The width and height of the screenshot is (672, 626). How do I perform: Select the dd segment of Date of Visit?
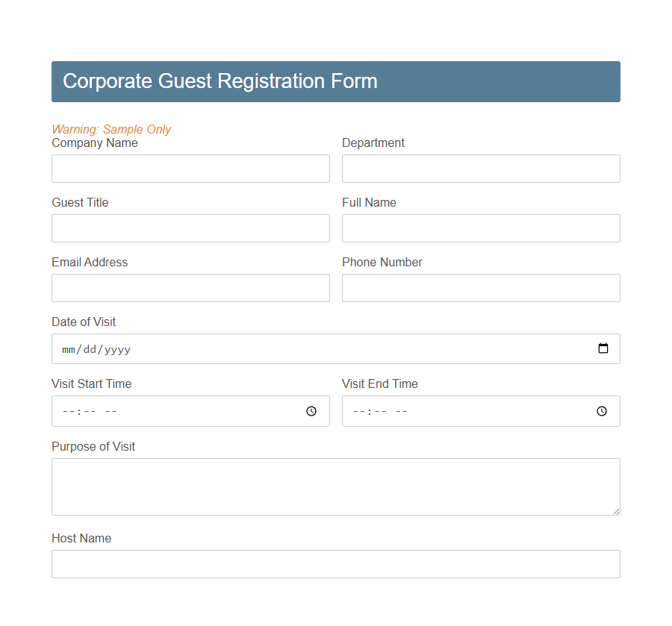pyautogui.click(x=88, y=349)
